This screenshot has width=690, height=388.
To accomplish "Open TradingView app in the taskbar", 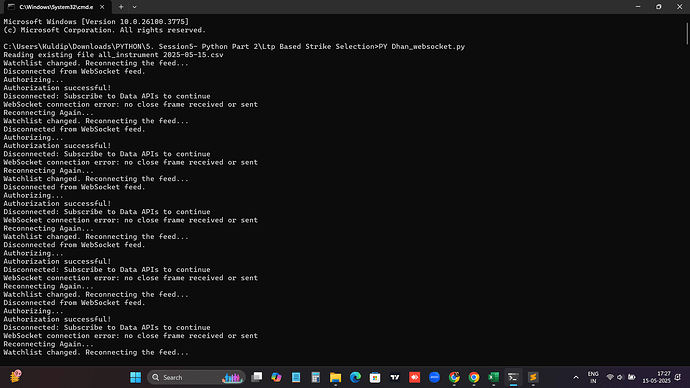I will click(x=395, y=377).
